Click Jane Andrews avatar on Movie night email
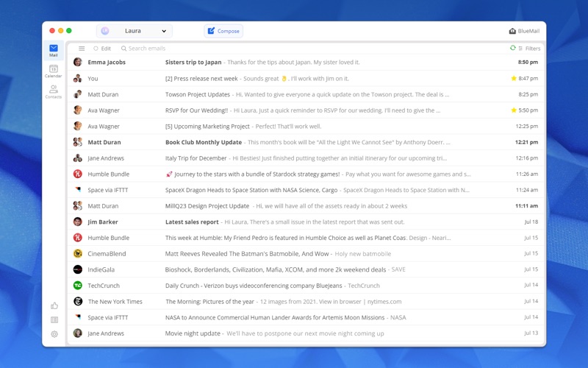The height and width of the screenshot is (368, 588). (78, 333)
